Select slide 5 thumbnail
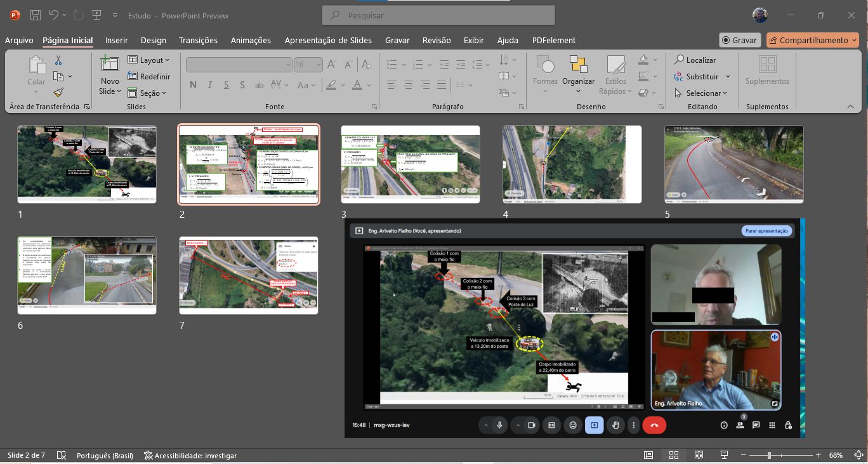This screenshot has height=464, width=868. [x=733, y=164]
